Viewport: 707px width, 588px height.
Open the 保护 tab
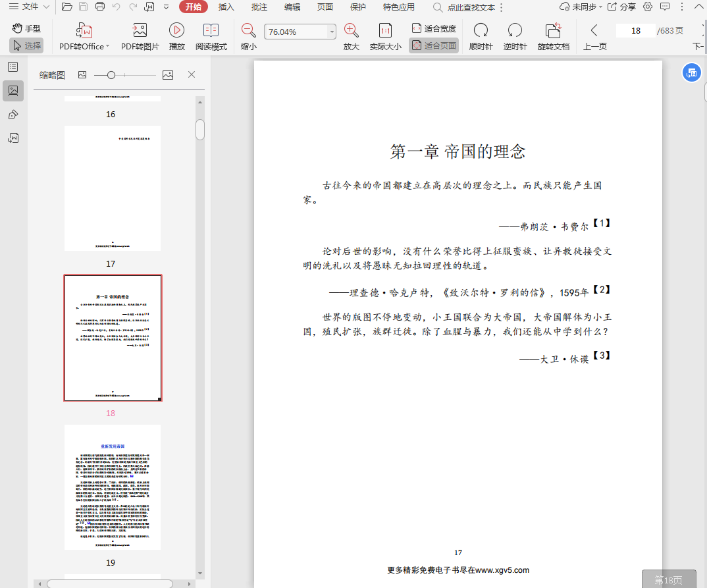tap(358, 7)
